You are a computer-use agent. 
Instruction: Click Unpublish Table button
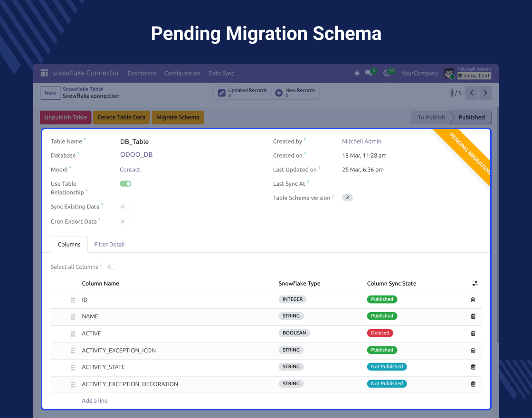[66, 117]
